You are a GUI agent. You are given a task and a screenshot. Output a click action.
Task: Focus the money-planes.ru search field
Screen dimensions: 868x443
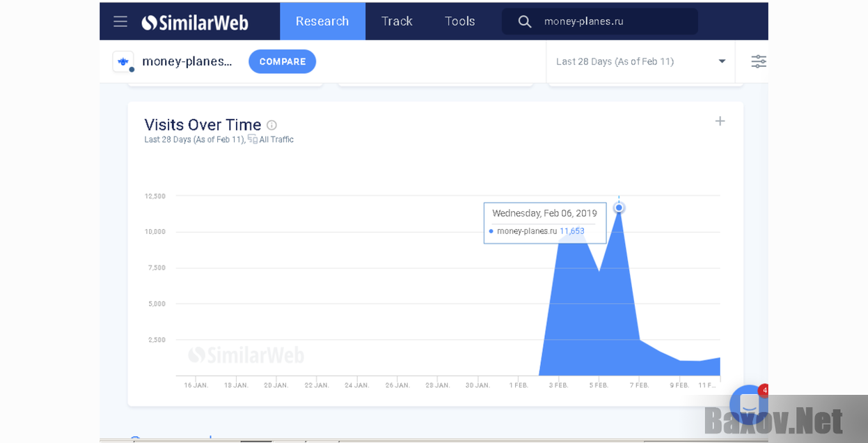click(x=600, y=22)
